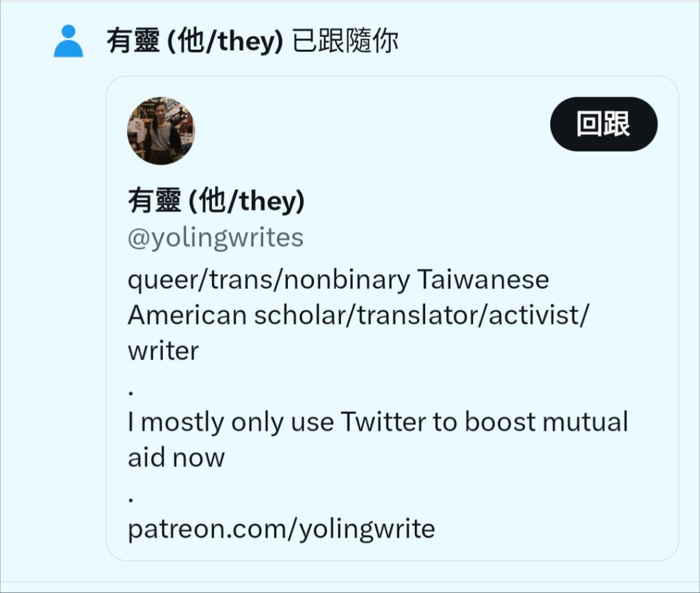Click bio line 'American scholar/translator/activist/'

tap(358, 316)
